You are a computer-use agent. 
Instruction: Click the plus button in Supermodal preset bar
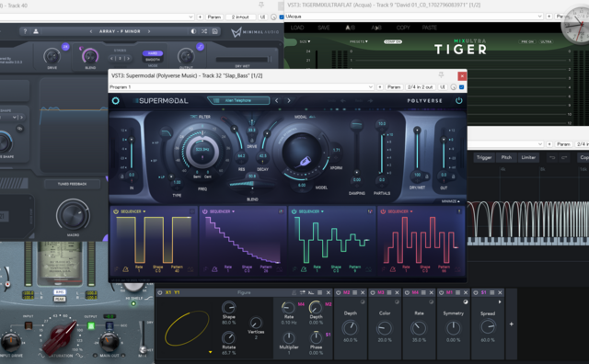pos(380,87)
